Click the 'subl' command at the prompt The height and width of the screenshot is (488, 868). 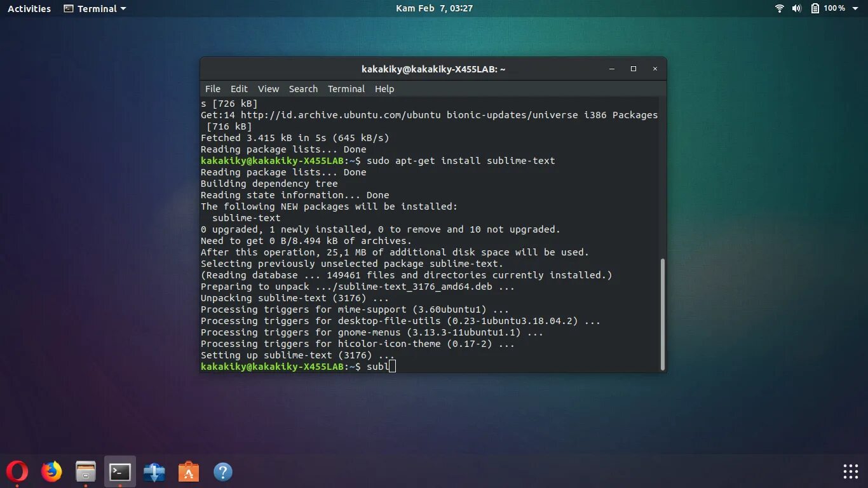coord(377,367)
